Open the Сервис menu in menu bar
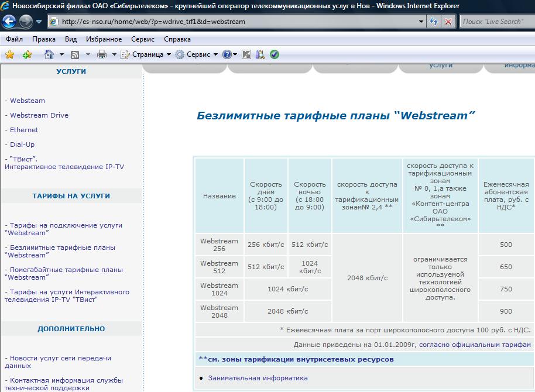Viewport: 535px width, 392px height. click(143, 39)
